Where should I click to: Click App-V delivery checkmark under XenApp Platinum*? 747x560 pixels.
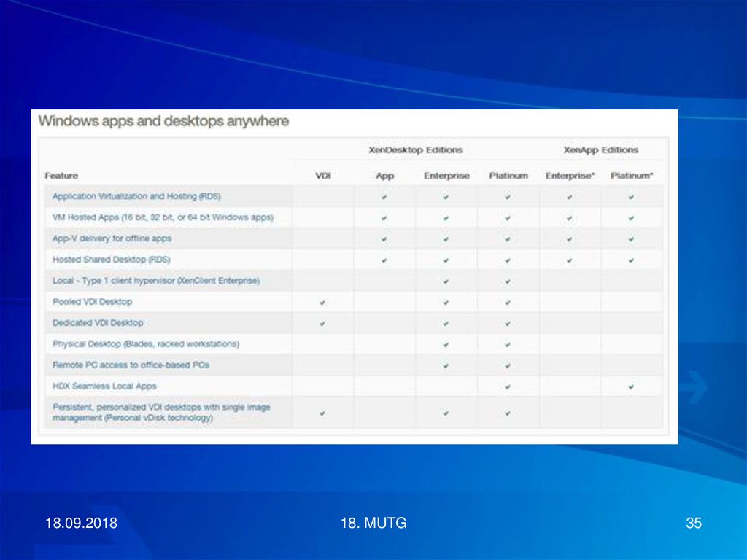631,239
